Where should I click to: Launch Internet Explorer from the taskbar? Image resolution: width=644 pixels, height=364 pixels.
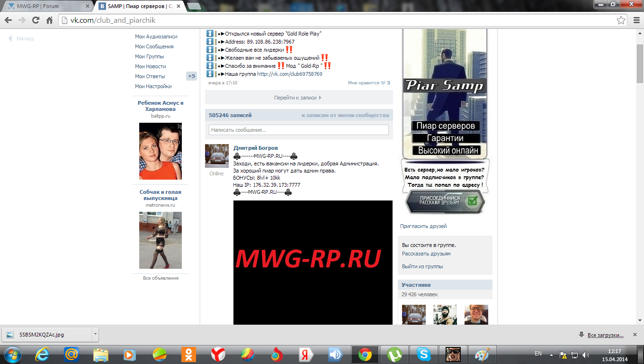click(42, 355)
